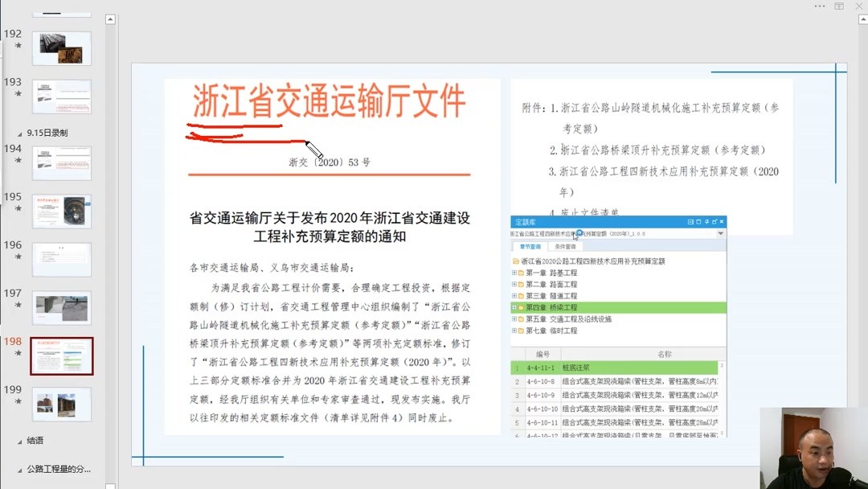Open the 定额 version dropdown list
The height and width of the screenshot is (489, 868).
(719, 233)
